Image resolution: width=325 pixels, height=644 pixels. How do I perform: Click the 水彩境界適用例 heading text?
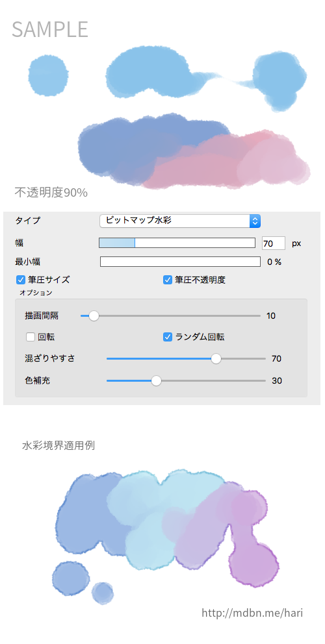coord(58,445)
